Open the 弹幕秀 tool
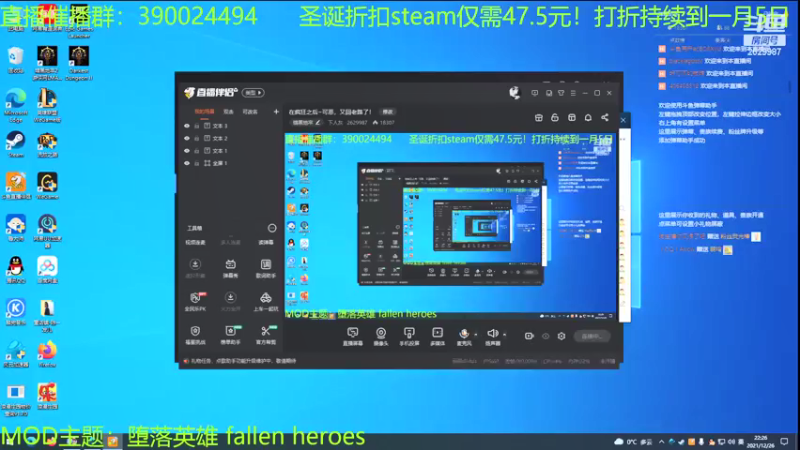The height and width of the screenshot is (450, 800). pos(231,268)
